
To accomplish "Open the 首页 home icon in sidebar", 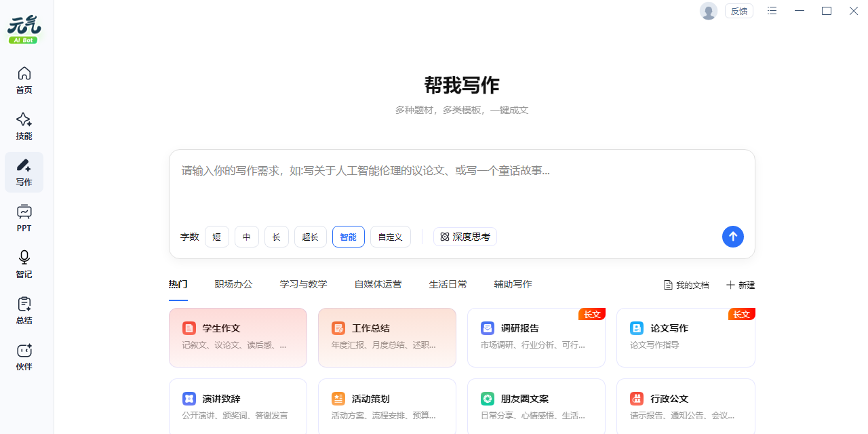I will pyautogui.click(x=24, y=78).
